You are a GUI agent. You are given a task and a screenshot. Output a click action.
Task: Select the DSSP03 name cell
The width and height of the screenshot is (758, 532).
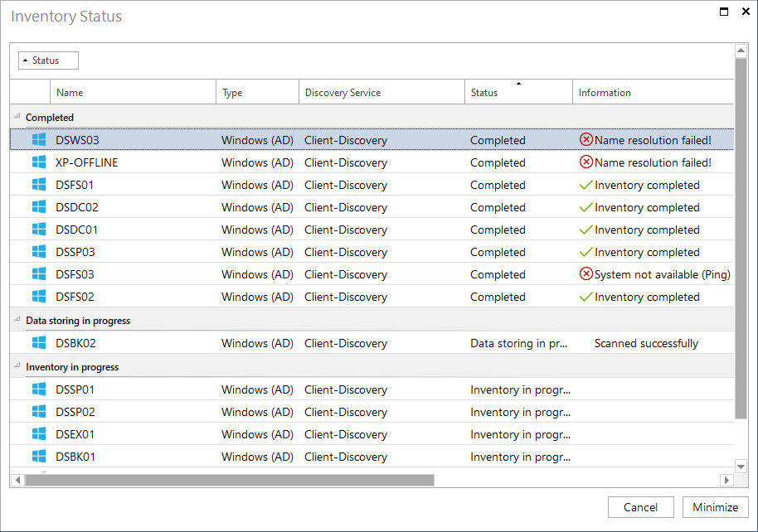pyautogui.click(x=75, y=252)
